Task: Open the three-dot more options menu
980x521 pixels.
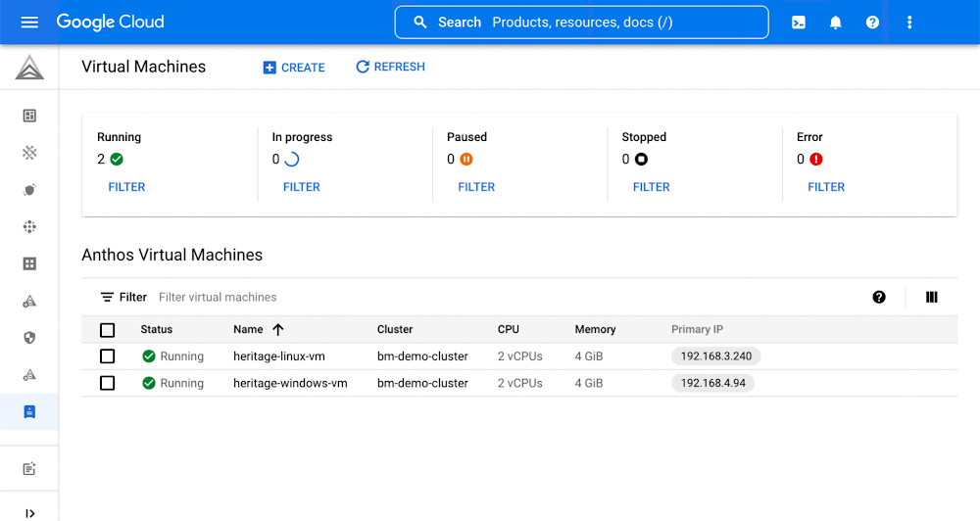Action: 909,23
